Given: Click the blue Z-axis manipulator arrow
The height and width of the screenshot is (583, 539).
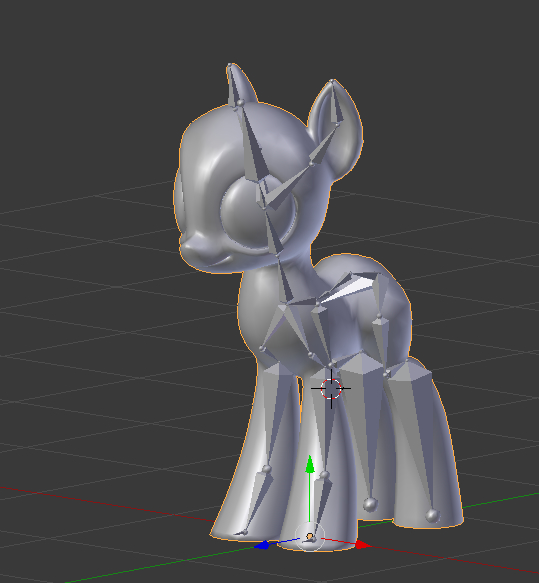Looking at the screenshot, I should click(262, 545).
